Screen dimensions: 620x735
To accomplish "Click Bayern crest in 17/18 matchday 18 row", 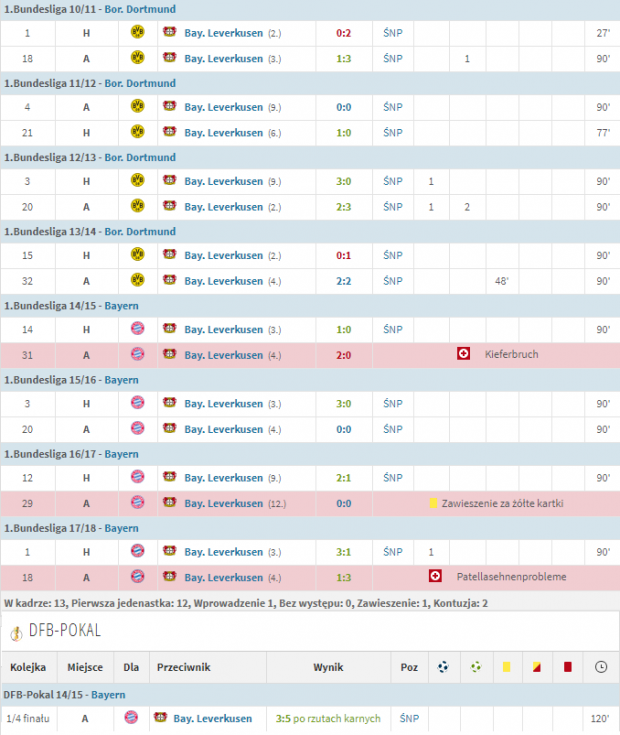I will coord(137,577).
